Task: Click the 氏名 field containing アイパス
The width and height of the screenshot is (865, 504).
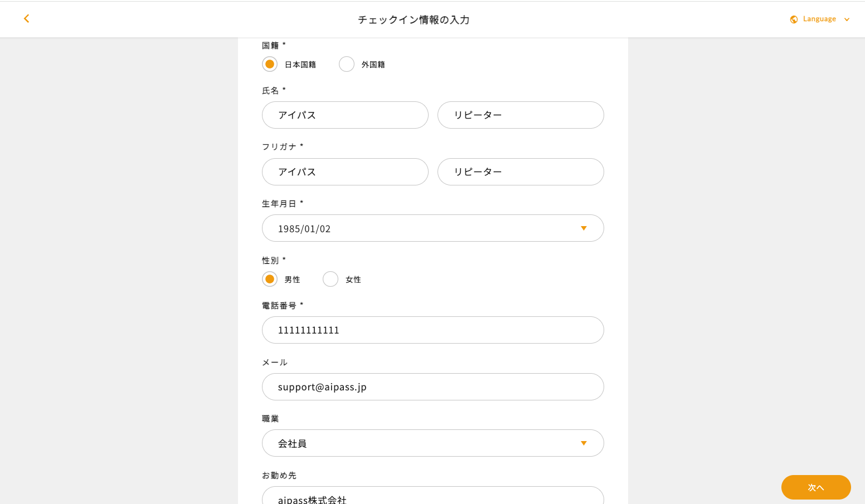Action: (x=345, y=115)
